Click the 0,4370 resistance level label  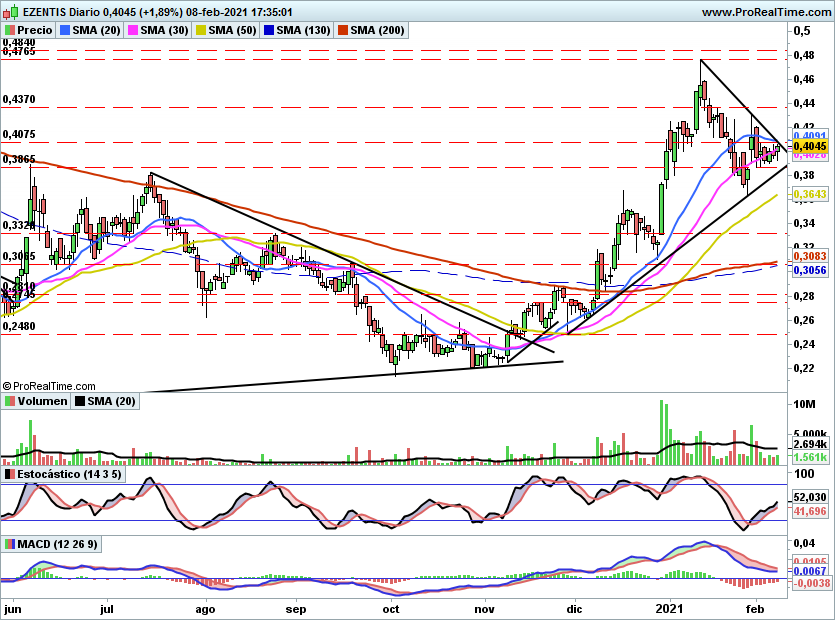[x=19, y=100]
